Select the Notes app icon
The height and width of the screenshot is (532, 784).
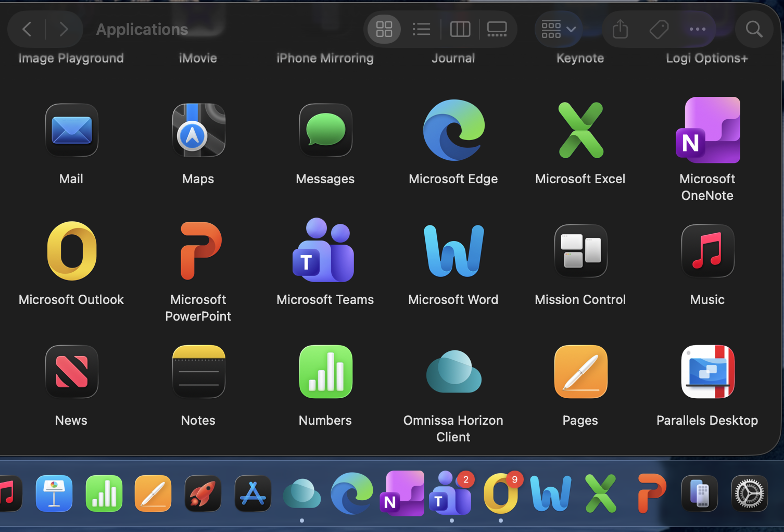click(x=198, y=372)
